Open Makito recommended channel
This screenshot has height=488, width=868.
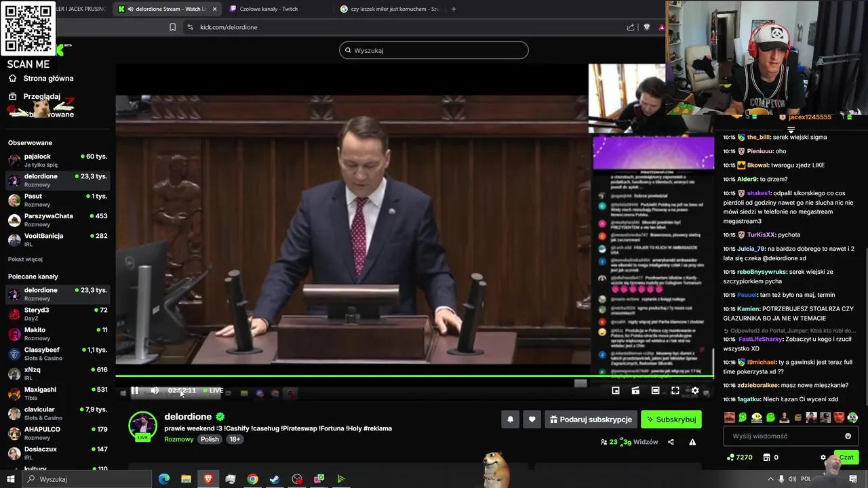tap(58, 333)
